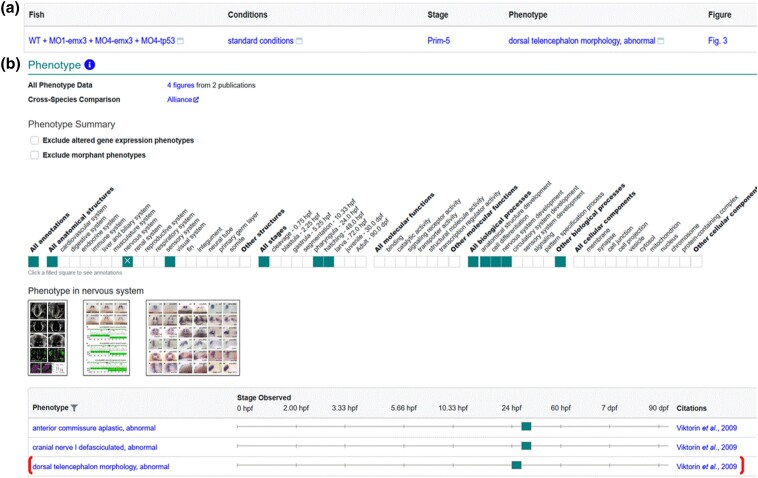758x478 pixels.
Task: Click the Stage Observed column header
Action: click(x=264, y=398)
